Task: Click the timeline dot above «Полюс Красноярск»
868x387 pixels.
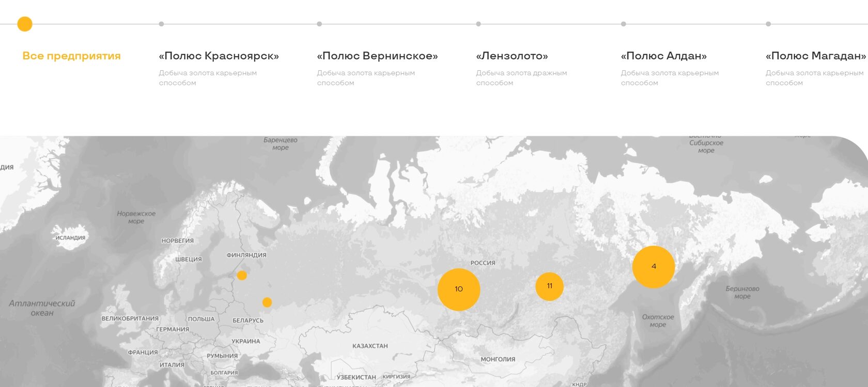Action: pyautogui.click(x=161, y=24)
